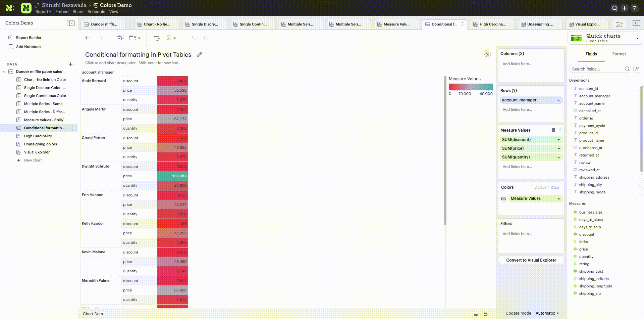644x319 pixels.
Task: Open the SUM(price) pill dropdown
Action: [x=559, y=148]
